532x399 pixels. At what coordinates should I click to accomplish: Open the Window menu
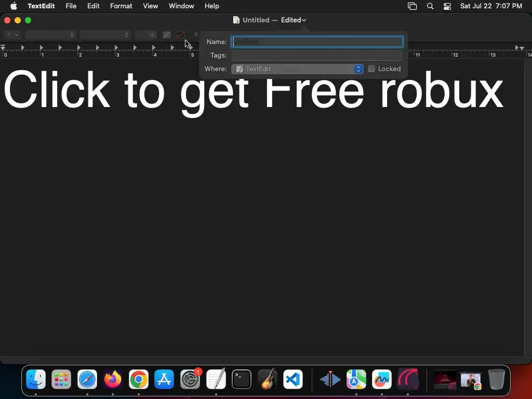pyautogui.click(x=181, y=6)
